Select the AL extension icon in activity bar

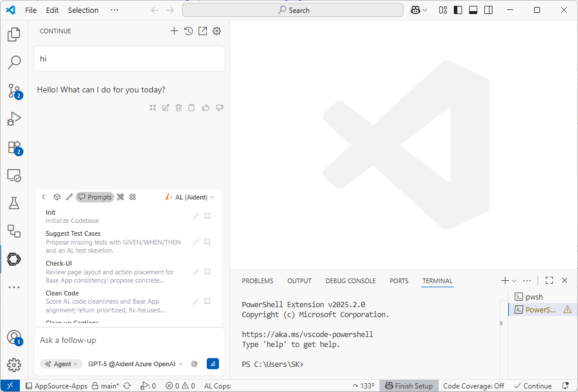coord(14,259)
